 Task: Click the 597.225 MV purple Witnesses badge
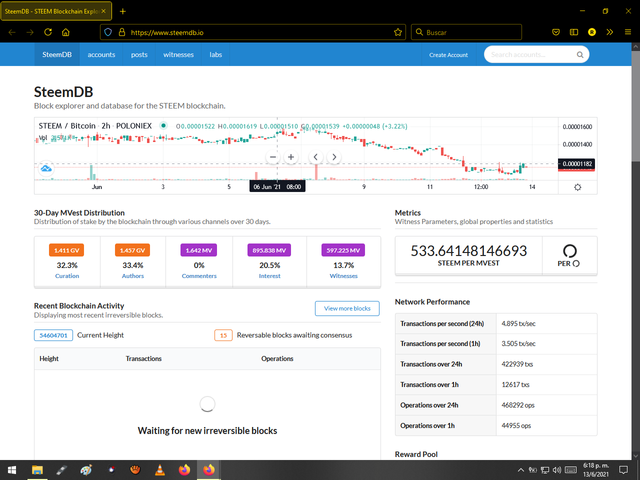pos(343,250)
